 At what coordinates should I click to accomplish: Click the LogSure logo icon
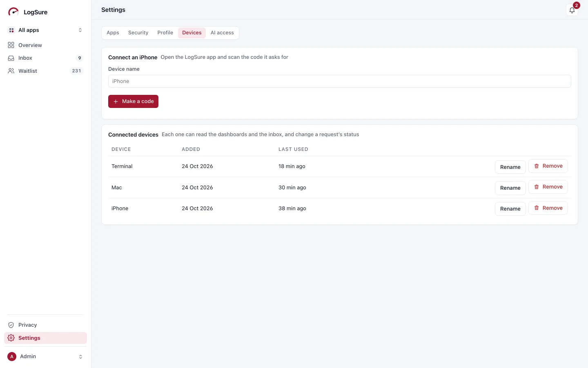(x=13, y=12)
